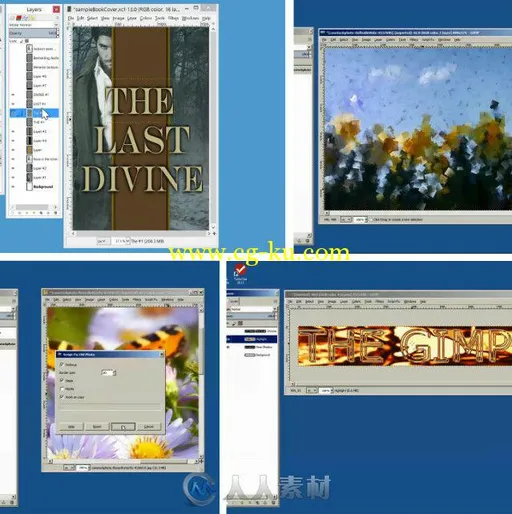Enable the Mottle checkbox in Old Photo dialog
The width and height of the screenshot is (512, 514).
pos(62,389)
